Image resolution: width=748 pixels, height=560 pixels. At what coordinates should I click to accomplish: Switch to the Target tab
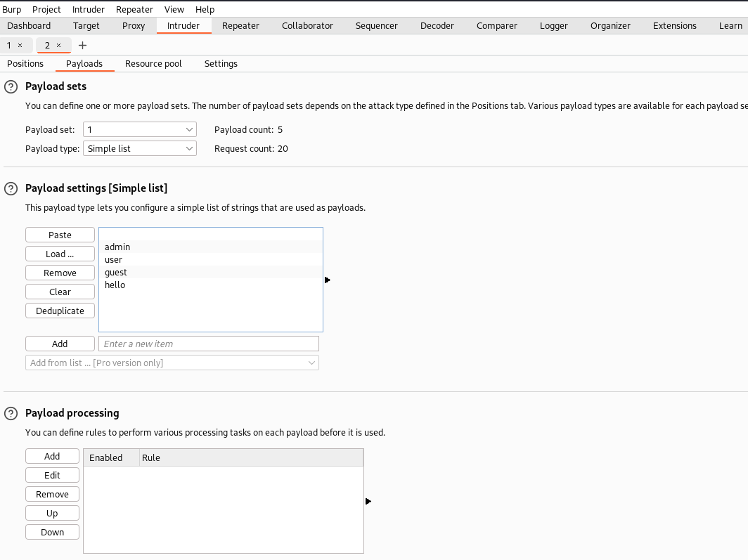86,26
